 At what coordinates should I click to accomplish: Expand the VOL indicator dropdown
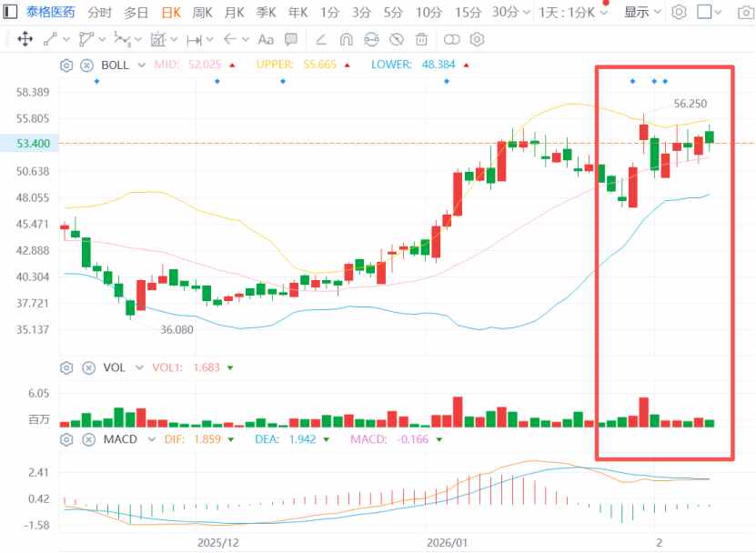click(x=139, y=367)
